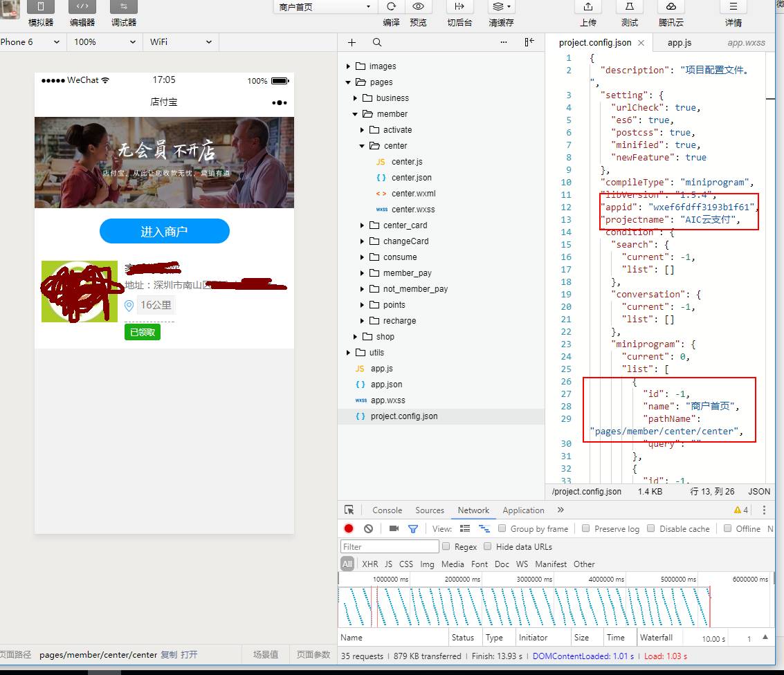
Task: Enable the Preserve log checkbox
Action: 586,528
